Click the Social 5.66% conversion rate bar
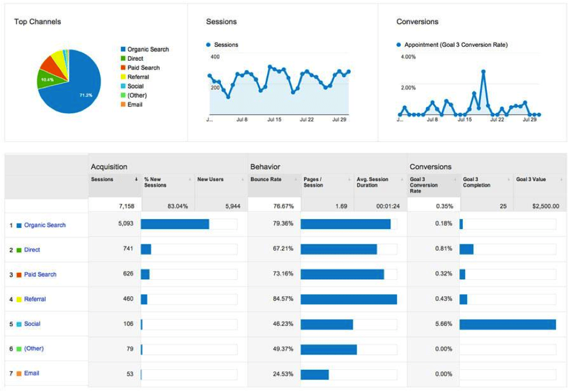This screenshot has height=392, width=571. (508, 324)
